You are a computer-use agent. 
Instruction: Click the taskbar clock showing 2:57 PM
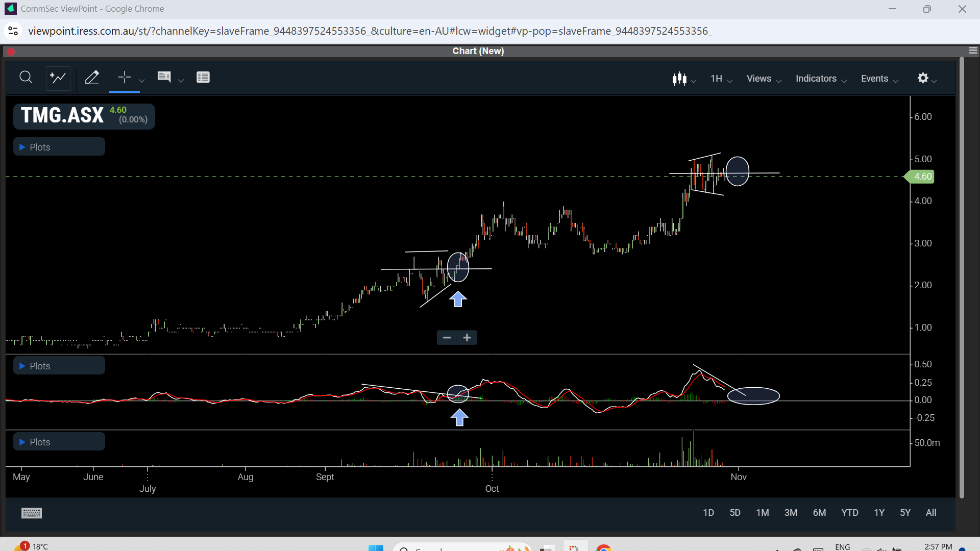(938, 546)
